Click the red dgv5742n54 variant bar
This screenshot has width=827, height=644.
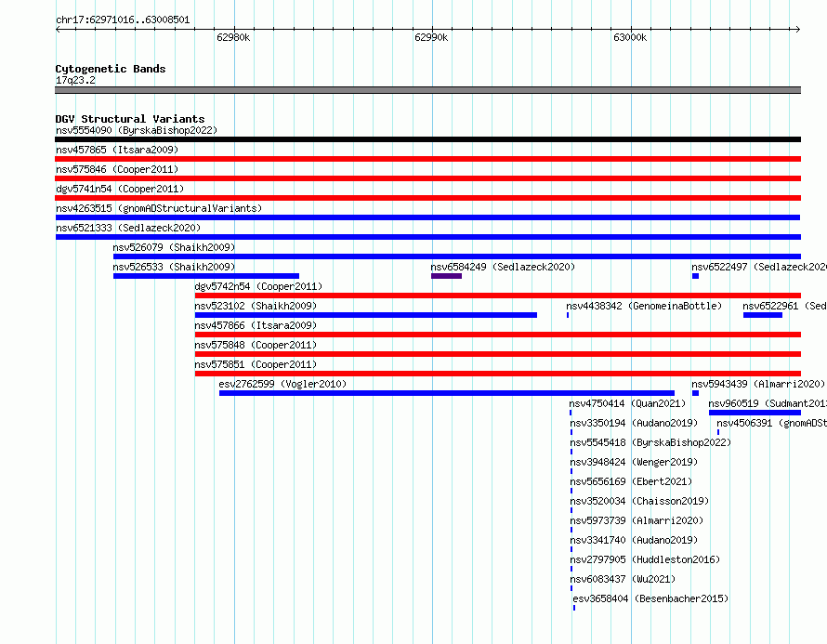498,296
